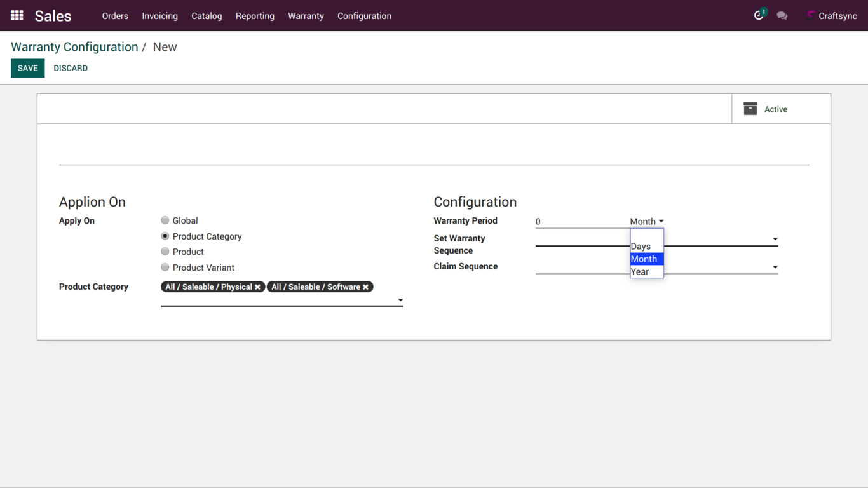Screen dimensions: 868x488
Task: Open the activities clock icon
Action: click(x=759, y=15)
